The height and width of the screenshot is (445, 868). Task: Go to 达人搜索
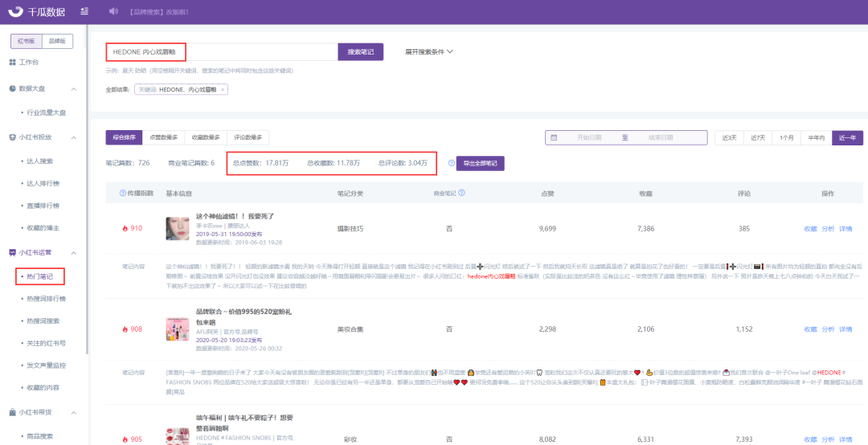[40, 161]
